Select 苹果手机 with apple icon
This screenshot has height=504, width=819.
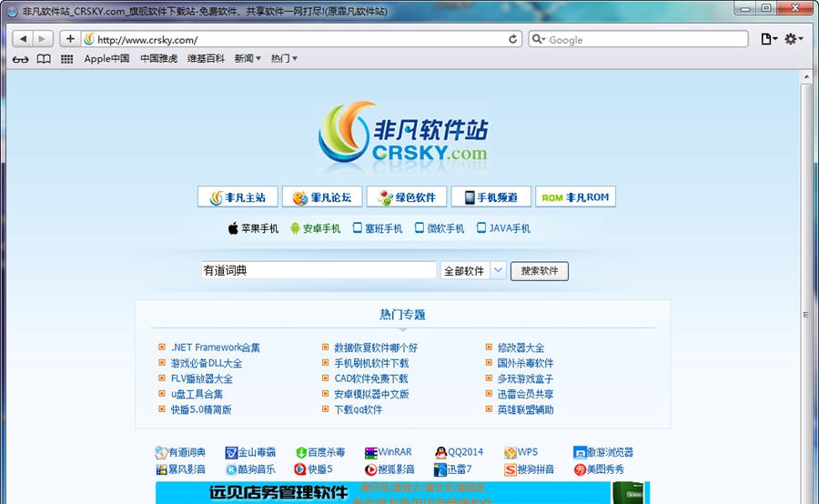click(253, 228)
